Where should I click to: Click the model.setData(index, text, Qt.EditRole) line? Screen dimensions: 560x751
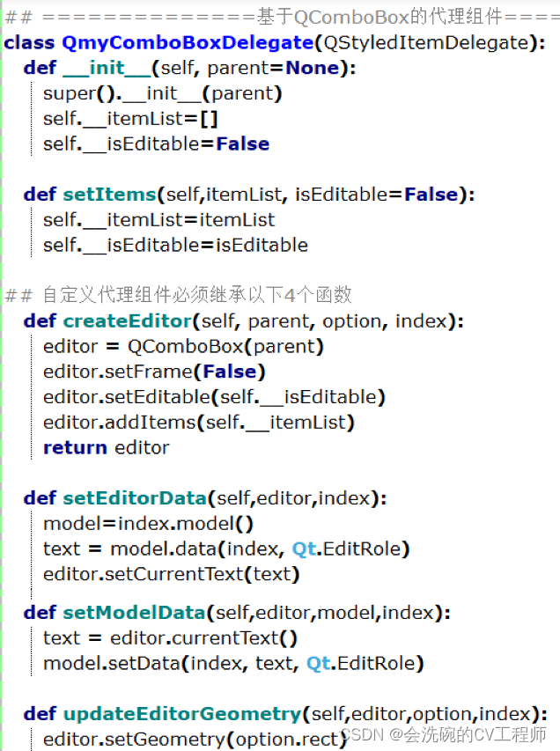point(233,664)
